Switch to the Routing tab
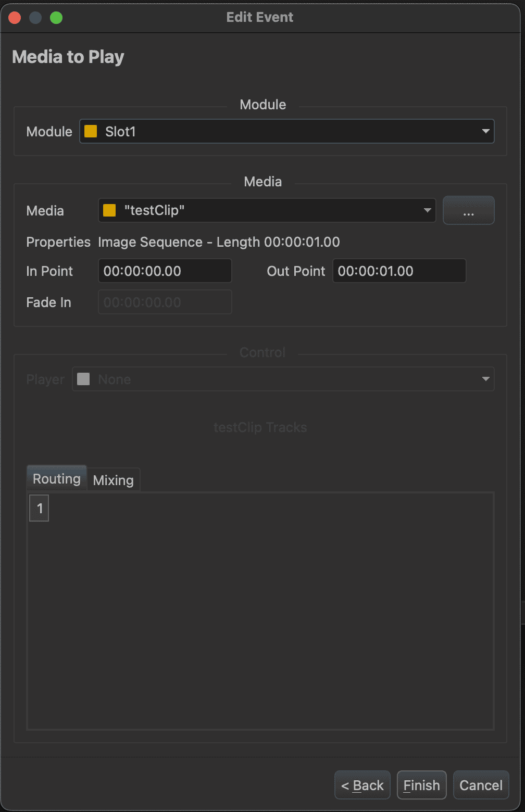 point(57,479)
